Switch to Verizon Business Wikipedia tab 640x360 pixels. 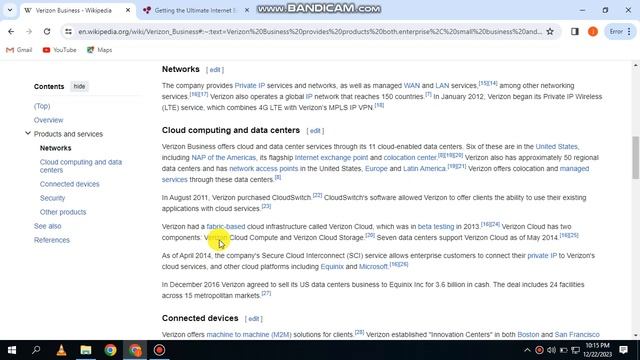[73, 10]
